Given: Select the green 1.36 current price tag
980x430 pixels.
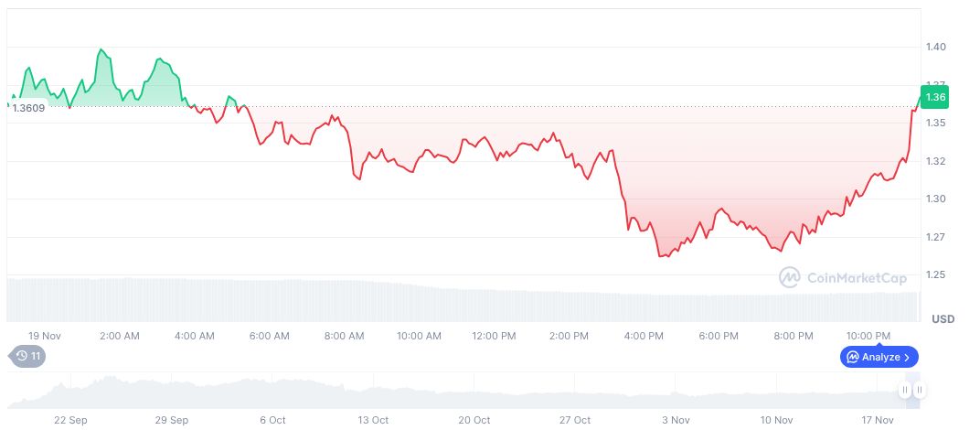Looking at the screenshot, I should 935,97.
